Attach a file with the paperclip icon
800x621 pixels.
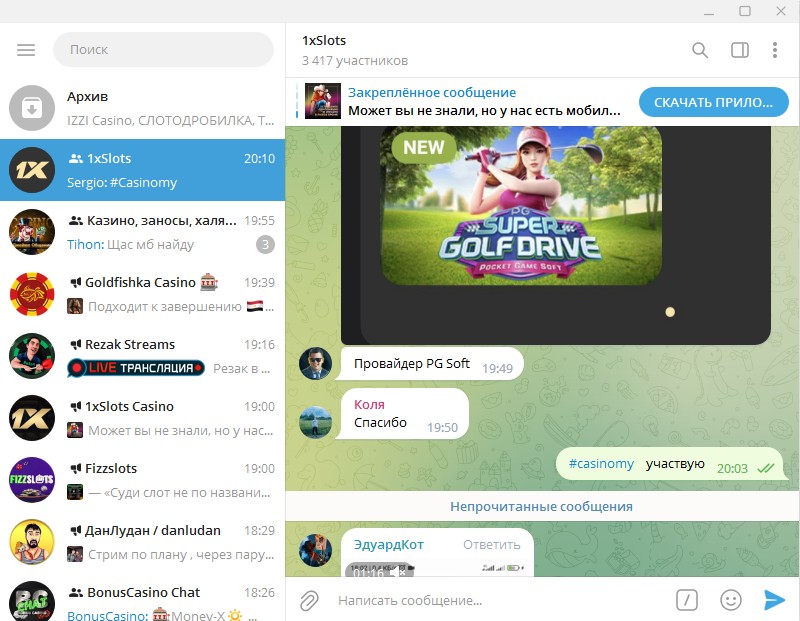pos(309,600)
